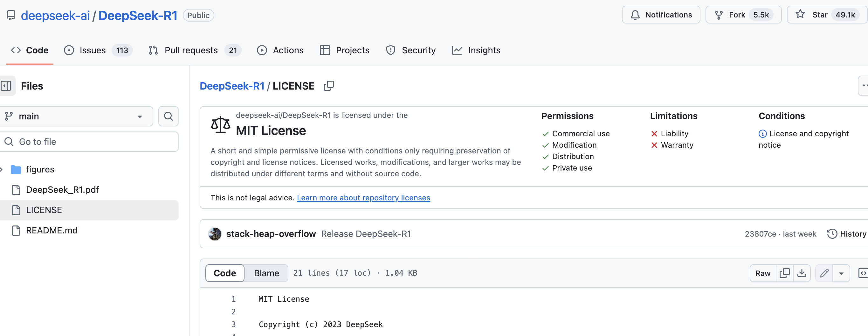Expand the figures folder chevron
The height and width of the screenshot is (336, 868).
(2, 169)
